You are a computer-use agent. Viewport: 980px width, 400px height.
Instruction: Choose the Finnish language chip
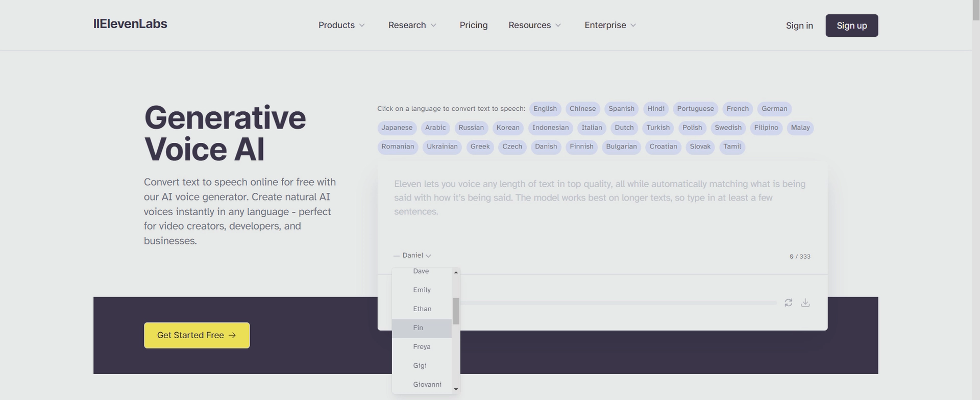(x=581, y=146)
